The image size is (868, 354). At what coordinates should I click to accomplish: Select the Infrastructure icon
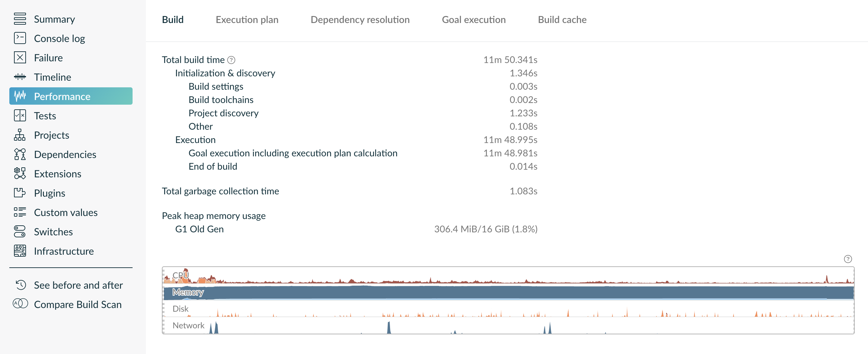click(x=20, y=251)
